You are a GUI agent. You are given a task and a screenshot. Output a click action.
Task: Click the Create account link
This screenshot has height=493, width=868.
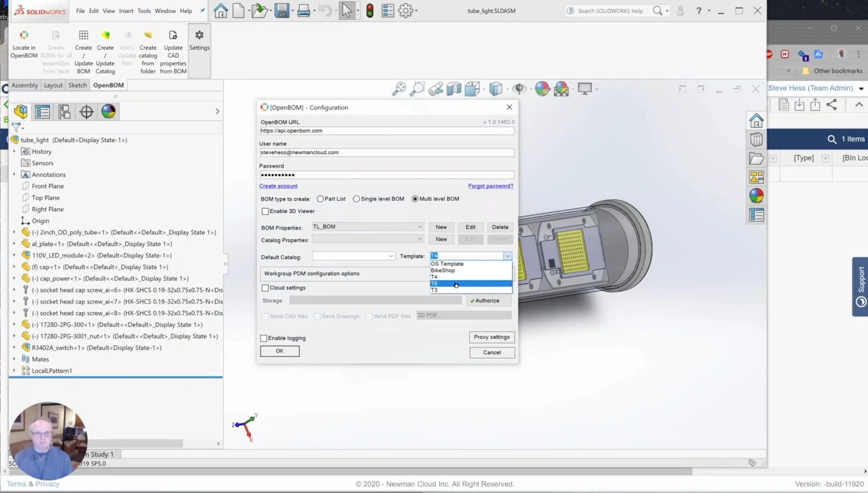coord(278,186)
